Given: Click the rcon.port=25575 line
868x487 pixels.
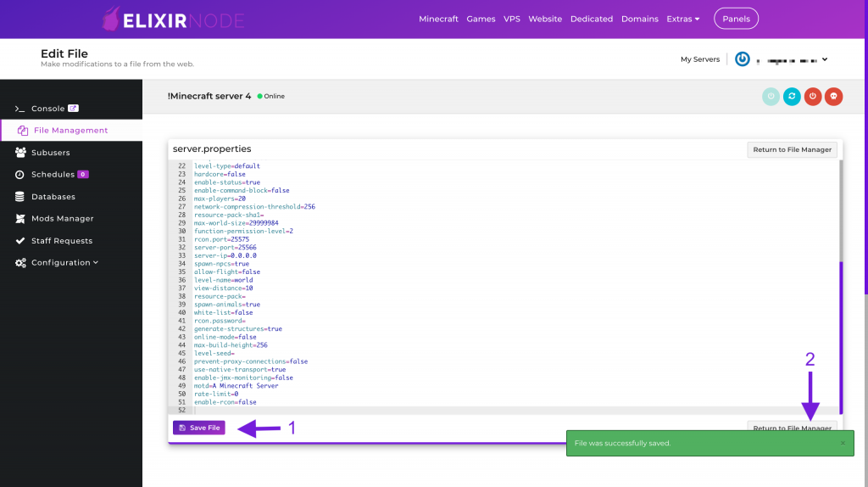Looking at the screenshot, I should tap(221, 239).
